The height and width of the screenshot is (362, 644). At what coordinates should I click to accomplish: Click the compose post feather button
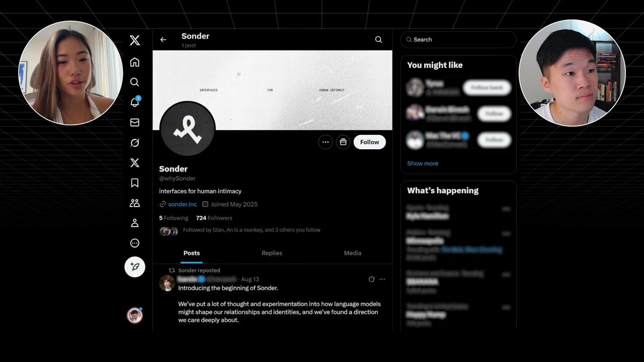pyautogui.click(x=135, y=266)
